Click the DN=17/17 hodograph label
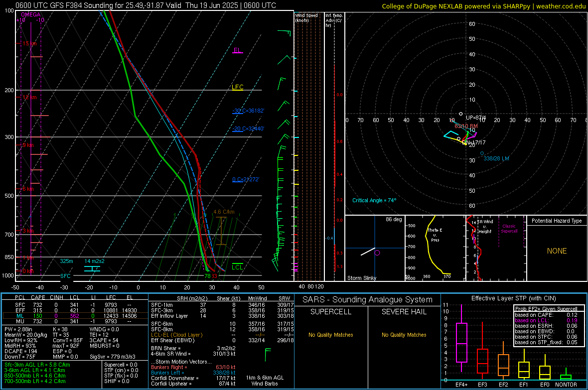Image resolution: width=588 pixels, height=390 pixels. coord(473,142)
